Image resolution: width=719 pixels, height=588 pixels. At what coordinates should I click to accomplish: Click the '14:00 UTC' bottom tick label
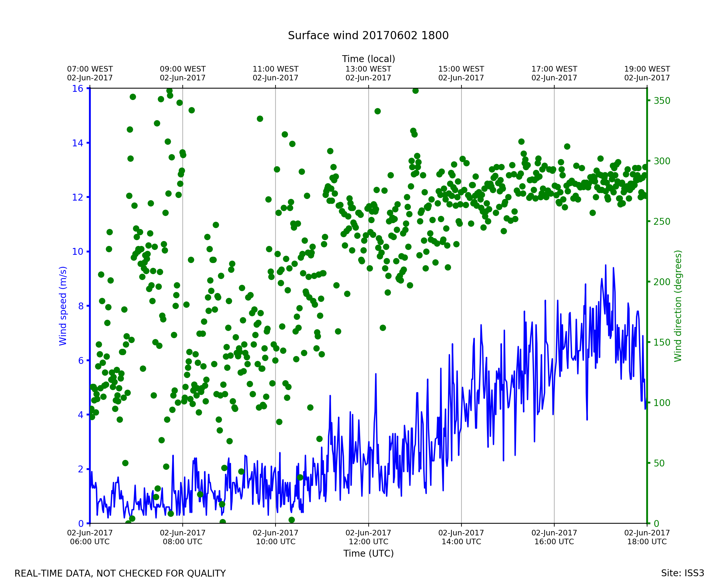[461, 542]
